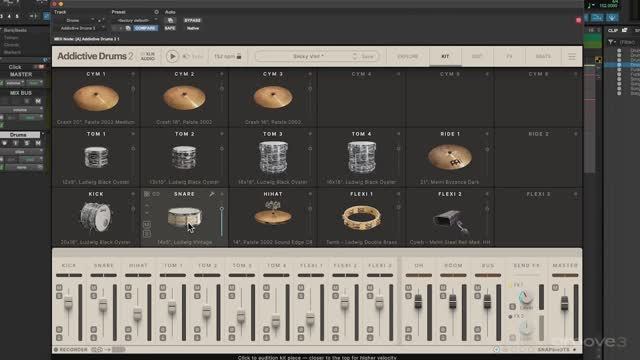640x360 pixels.
Task: Audition the CYM 2 crash cymbal
Action: click(x=184, y=98)
